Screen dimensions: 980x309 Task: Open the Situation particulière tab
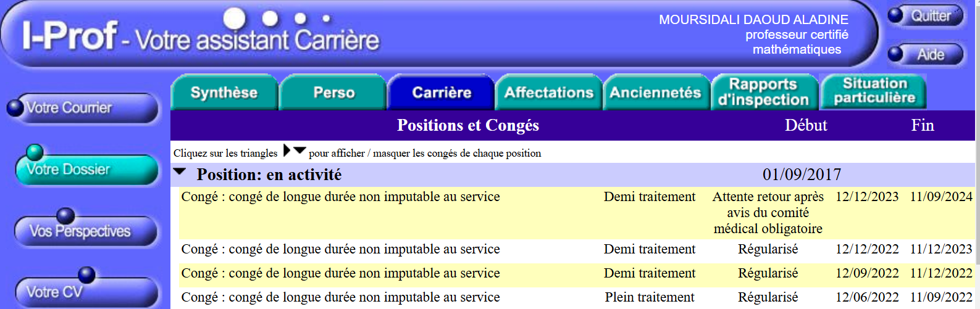[873, 91]
